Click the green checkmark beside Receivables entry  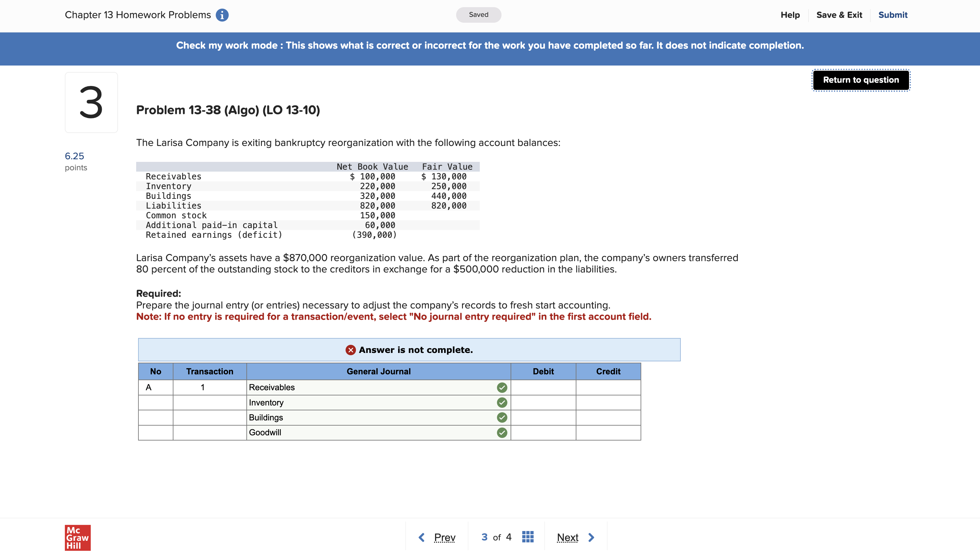502,387
